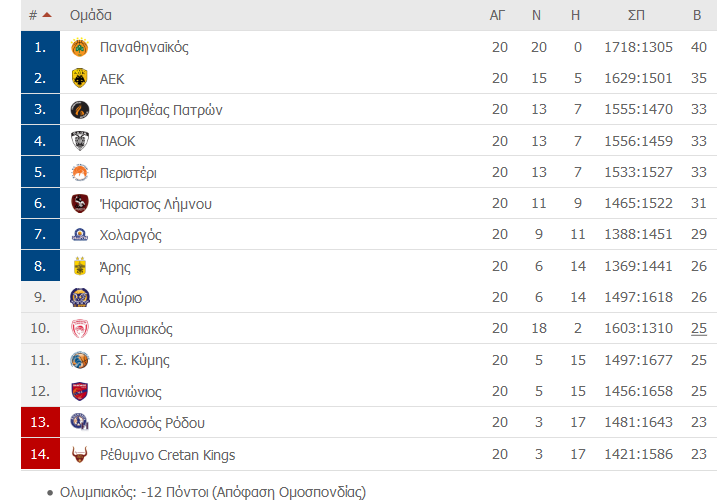Sort standings by the ΑΓ column header
717x503 pixels.
497,15
